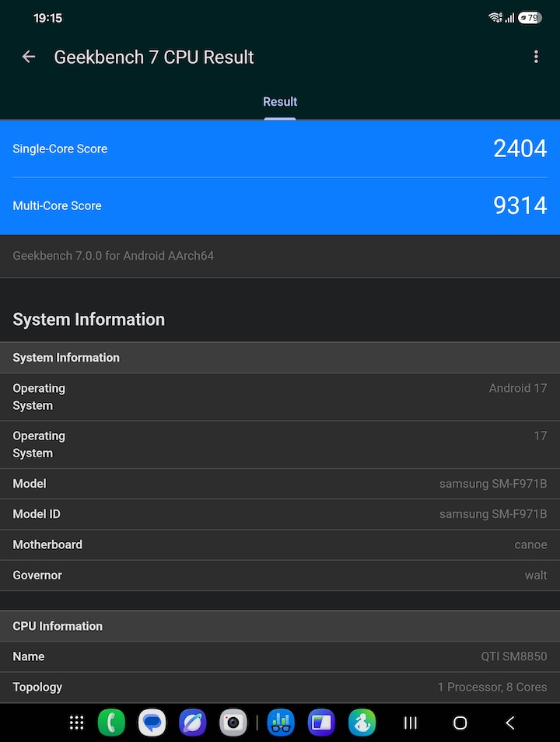Tap the Name row label

pos(29,656)
